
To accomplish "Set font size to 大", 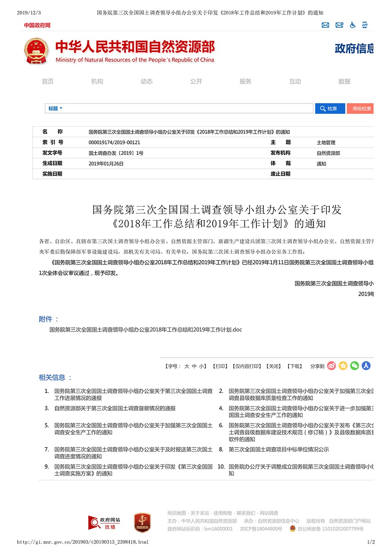I will point(187,366).
